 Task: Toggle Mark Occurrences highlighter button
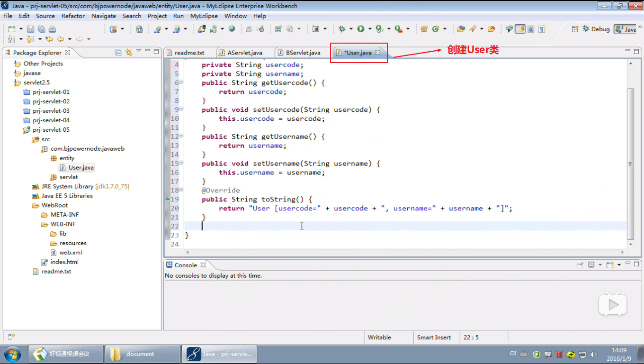click(520, 29)
